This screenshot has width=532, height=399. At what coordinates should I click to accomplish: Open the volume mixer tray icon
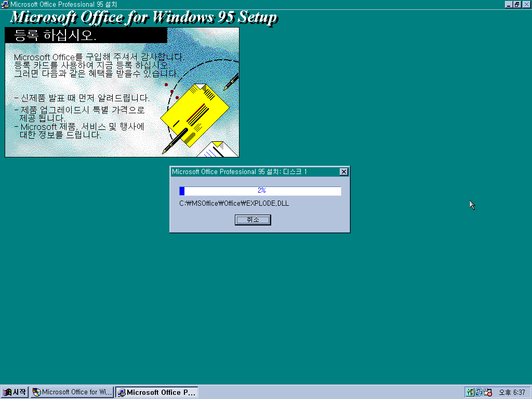(470, 392)
